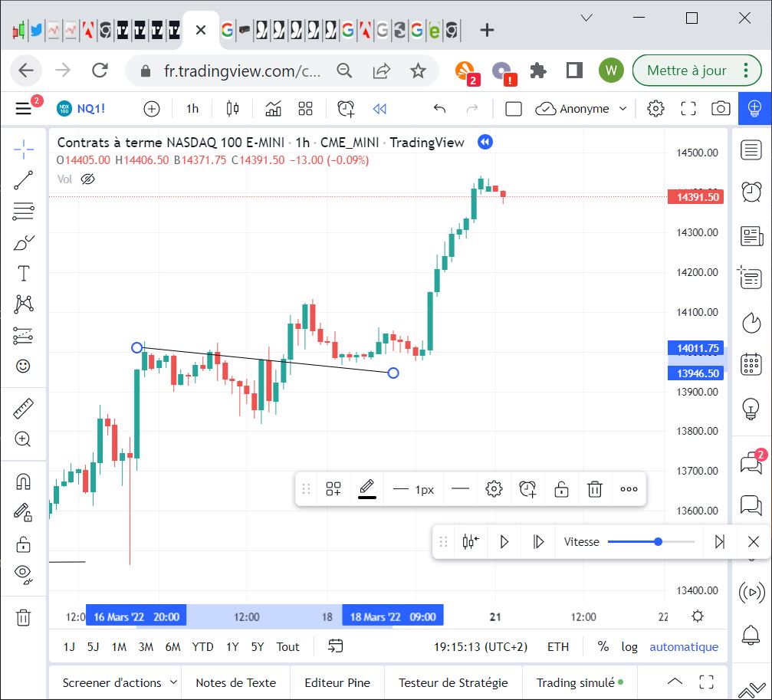Set the chart range to YTD

tap(202, 647)
